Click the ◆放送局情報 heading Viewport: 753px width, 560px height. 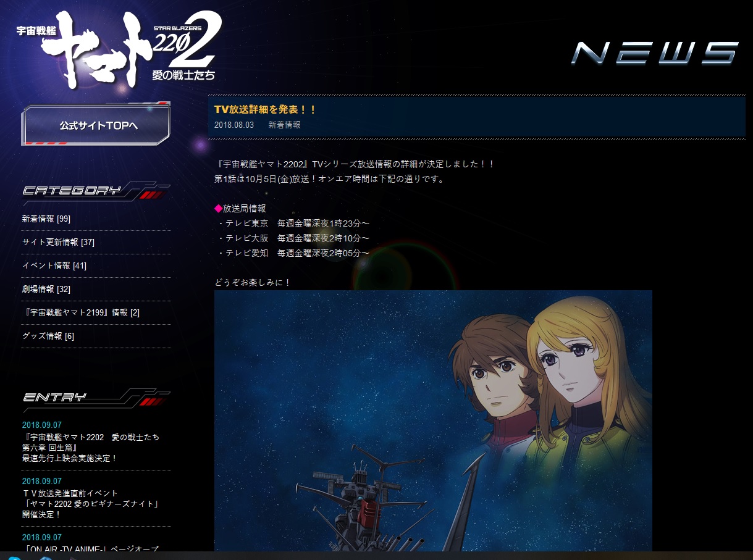tap(240, 209)
